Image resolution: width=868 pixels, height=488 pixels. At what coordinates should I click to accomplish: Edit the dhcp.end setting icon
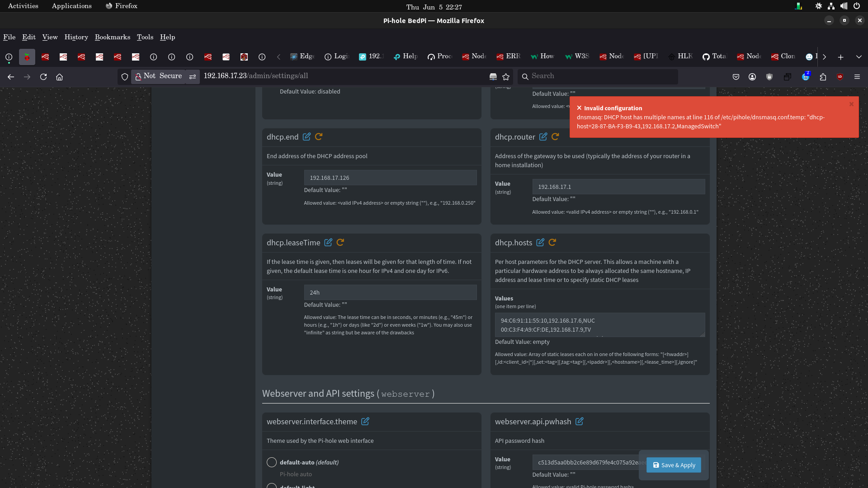tap(307, 136)
